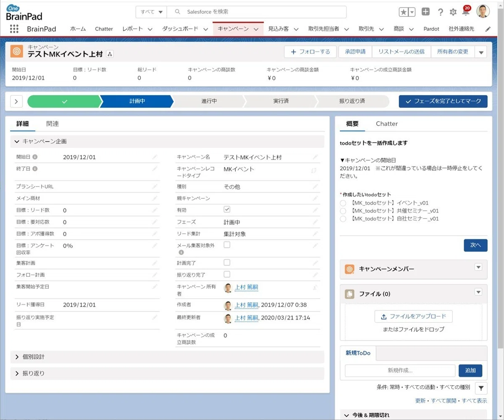The height and width of the screenshot is (420, 504).
Task: Switch to the 関連 tab
Action: pos(52,124)
